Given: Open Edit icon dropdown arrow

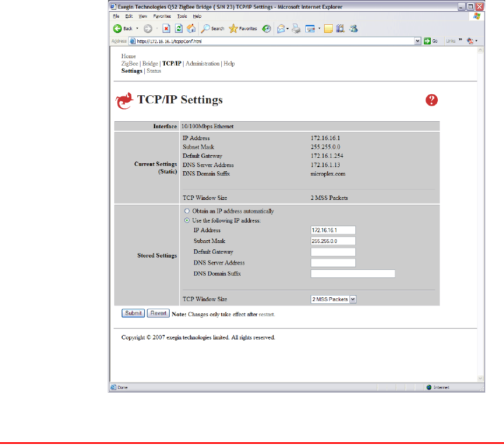Looking at the screenshot, I should [319, 29].
